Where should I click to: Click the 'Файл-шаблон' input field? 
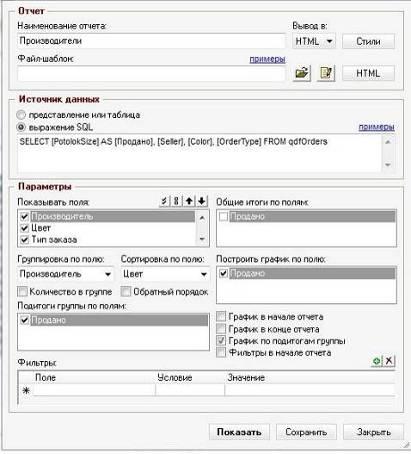tap(151, 73)
